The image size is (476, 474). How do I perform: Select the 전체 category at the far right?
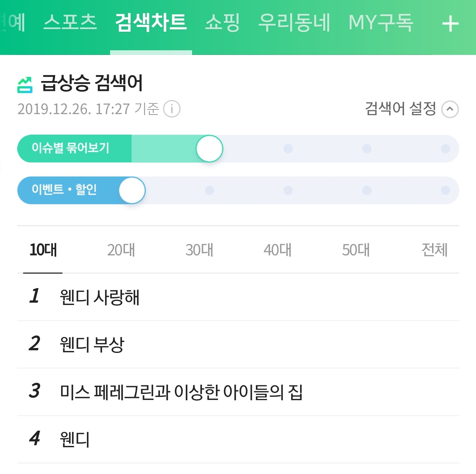point(434,250)
